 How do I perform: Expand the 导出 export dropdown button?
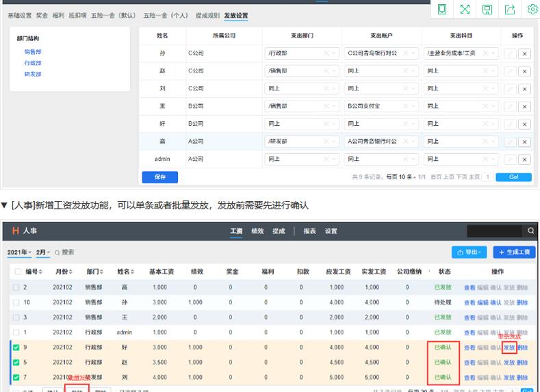tap(470, 252)
